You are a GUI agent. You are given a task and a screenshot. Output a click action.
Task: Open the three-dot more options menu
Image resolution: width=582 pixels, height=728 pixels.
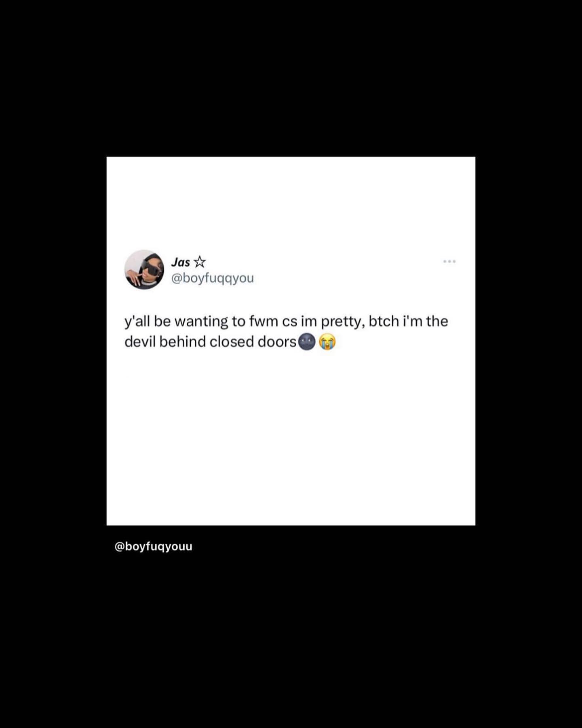[449, 262]
